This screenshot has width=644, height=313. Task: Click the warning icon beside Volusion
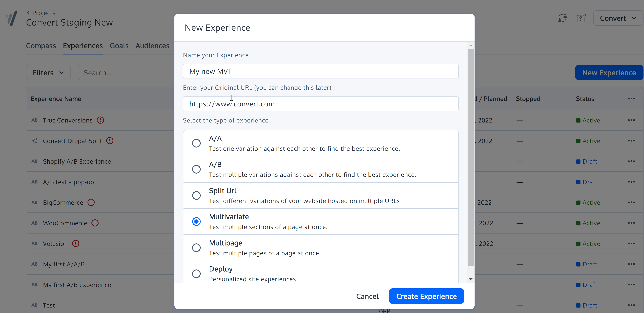75,244
